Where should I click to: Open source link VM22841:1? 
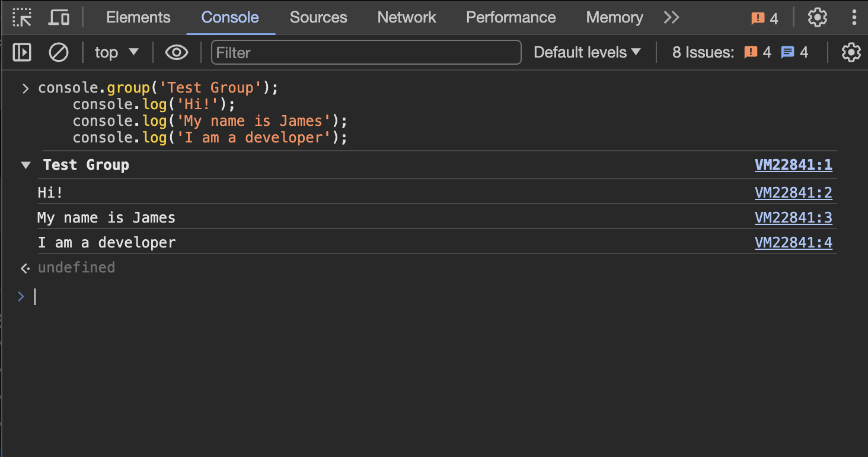[x=793, y=165]
